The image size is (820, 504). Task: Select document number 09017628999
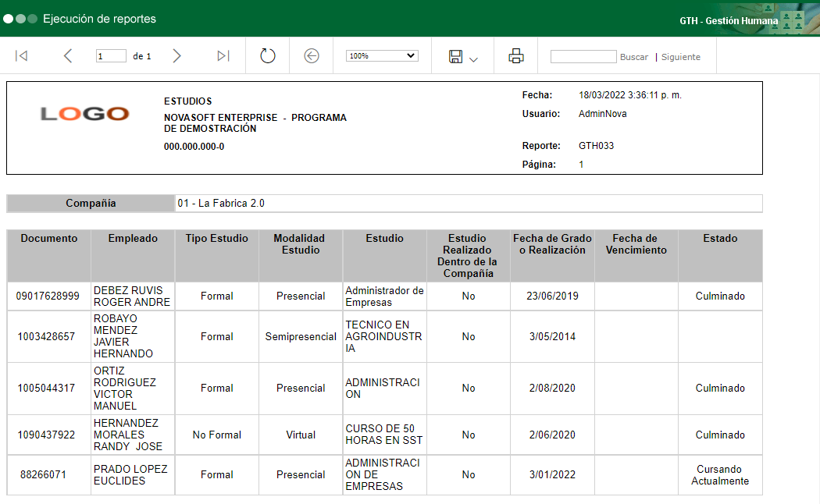(48, 296)
